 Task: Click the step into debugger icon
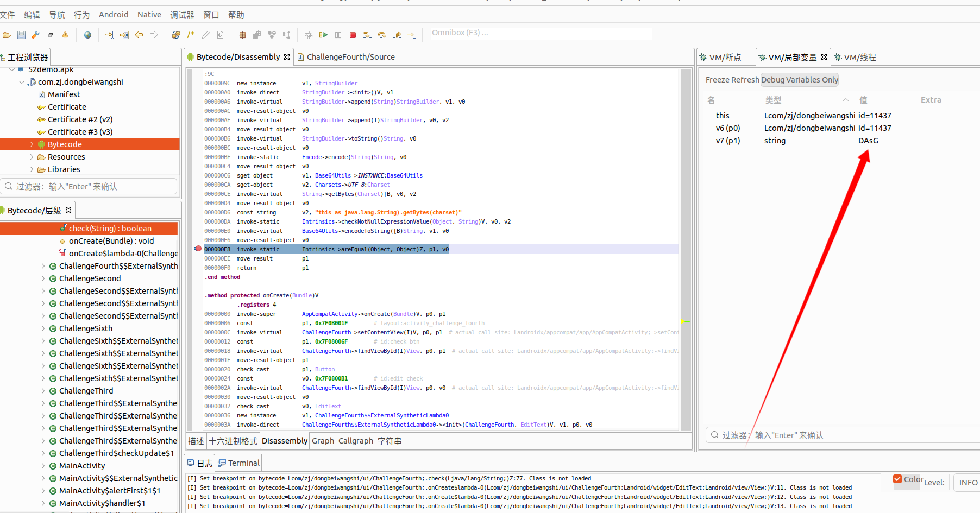coord(367,35)
